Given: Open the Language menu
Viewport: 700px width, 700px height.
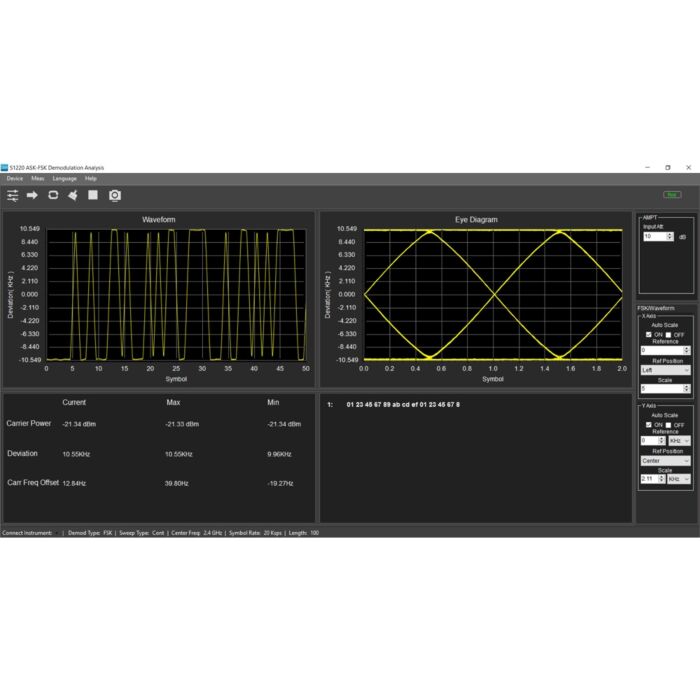Looking at the screenshot, I should [x=64, y=178].
